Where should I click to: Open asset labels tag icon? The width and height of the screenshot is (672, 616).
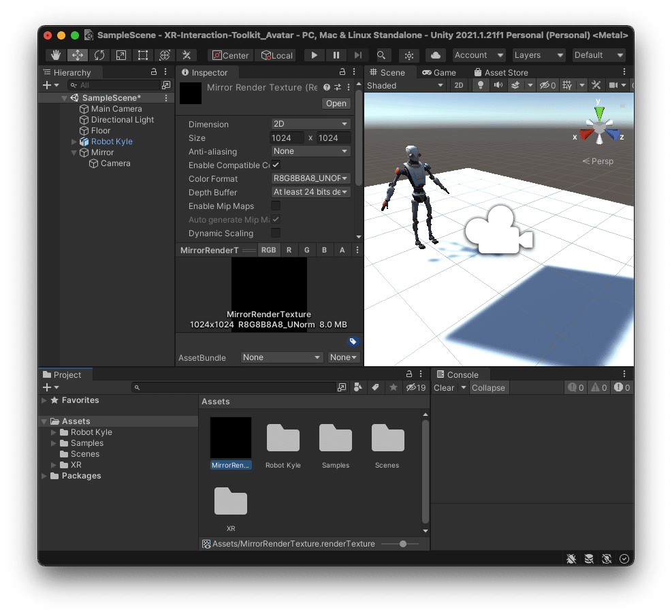[x=352, y=342]
